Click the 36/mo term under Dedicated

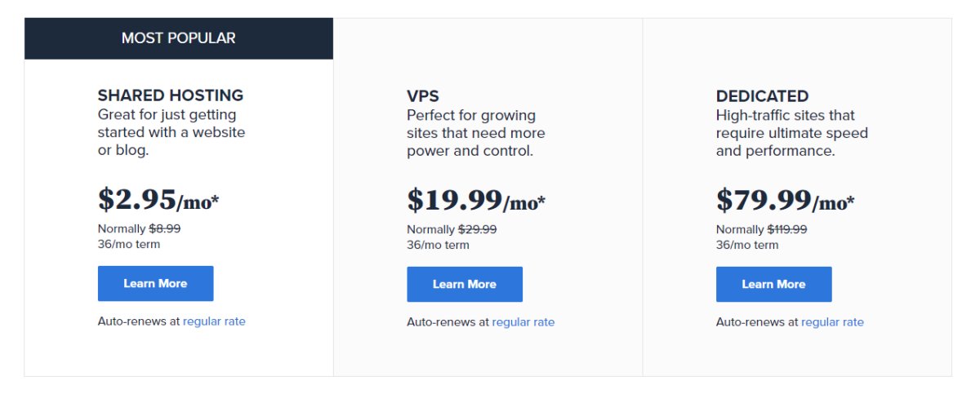(x=747, y=245)
